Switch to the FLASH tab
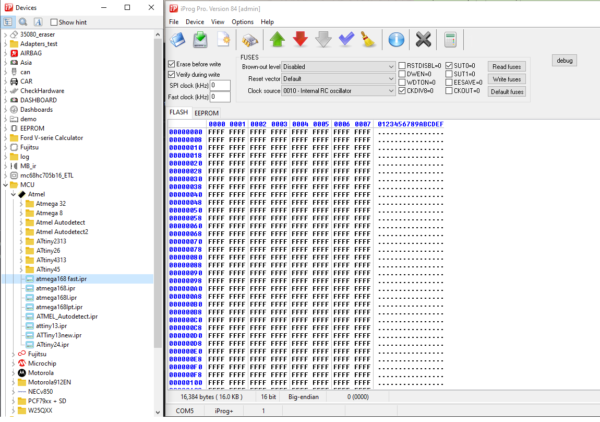The image size is (600, 422). (x=179, y=112)
